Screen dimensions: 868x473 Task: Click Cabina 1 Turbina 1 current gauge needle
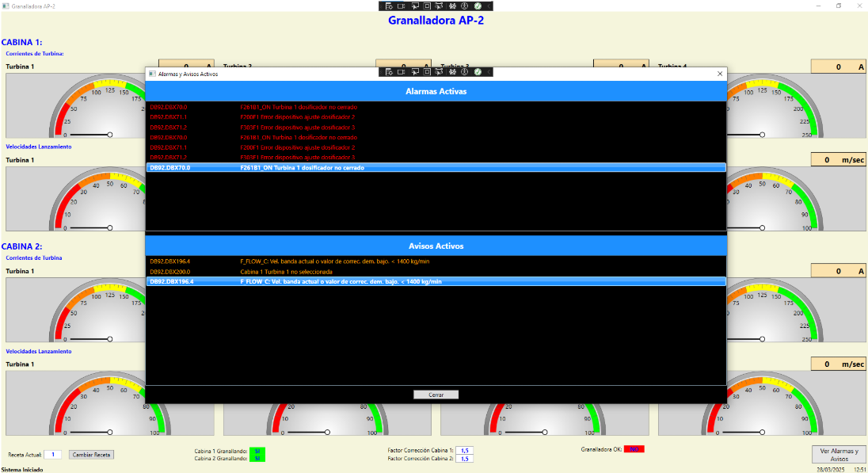click(x=91, y=135)
